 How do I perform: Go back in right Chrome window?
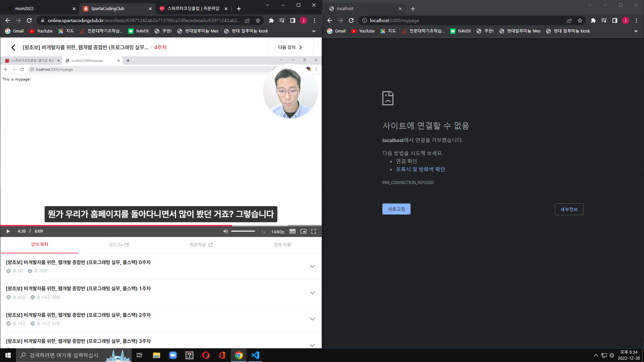coord(330,20)
